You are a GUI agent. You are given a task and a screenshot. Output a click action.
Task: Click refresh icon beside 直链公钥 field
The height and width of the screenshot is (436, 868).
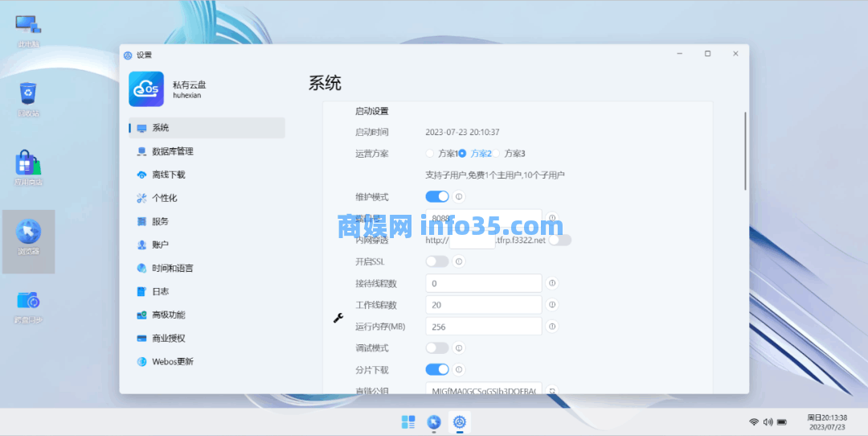coord(552,391)
